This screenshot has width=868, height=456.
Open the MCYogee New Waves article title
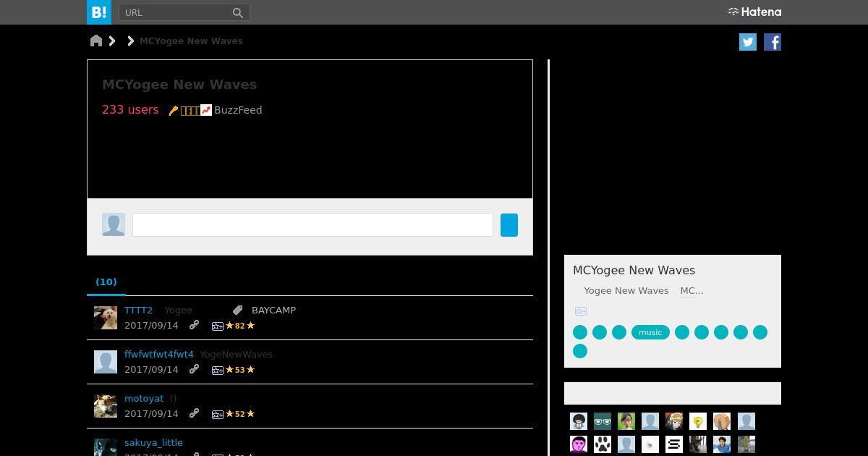click(179, 85)
